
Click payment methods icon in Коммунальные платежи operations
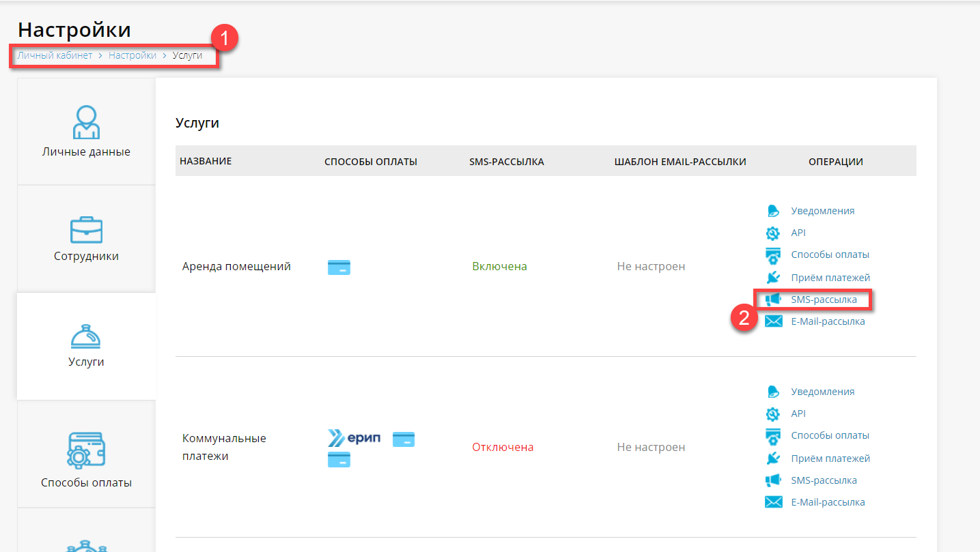[773, 436]
